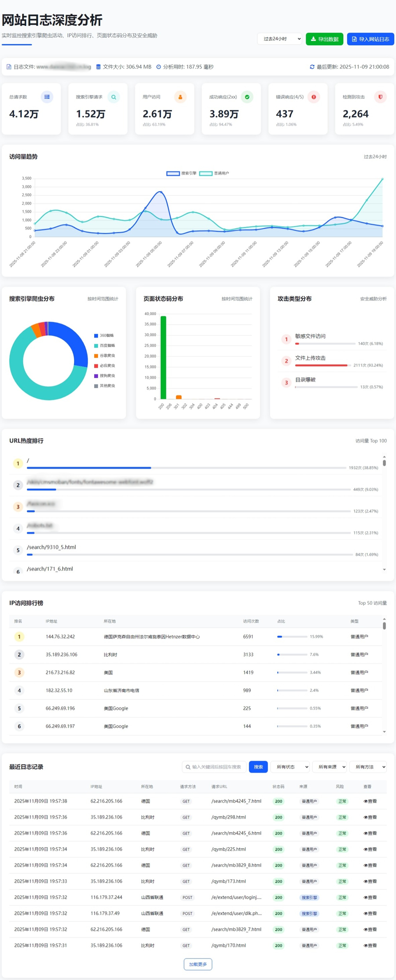This screenshot has height=980, width=396.
Task: Click the 百度蜘蛛 teal legend color swatch
Action: (96, 346)
